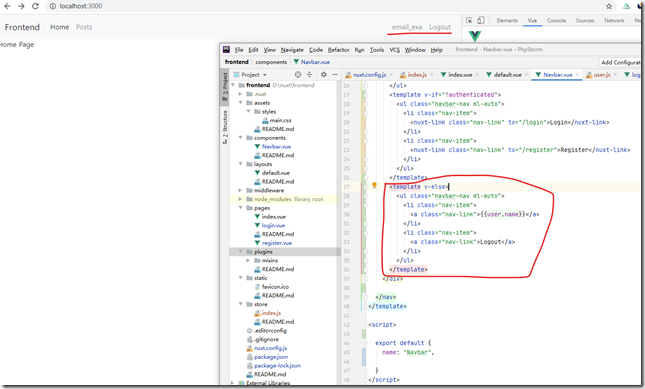
Task: Click the yellow lightbulb intention icon
Action: [x=374, y=185]
